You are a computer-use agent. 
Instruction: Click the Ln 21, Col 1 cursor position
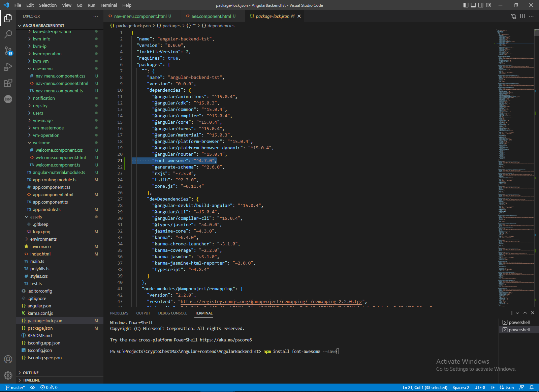[x=425, y=388]
